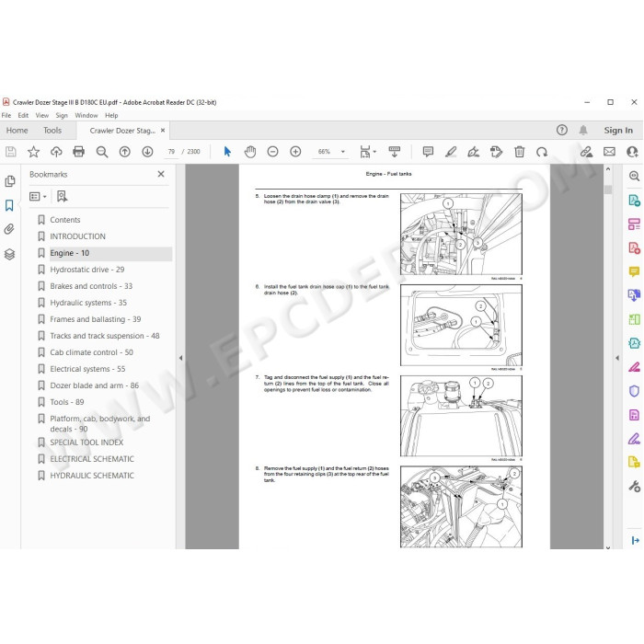Expand the right tools pane arrow icon
The image size is (644, 644).
click(x=635, y=540)
